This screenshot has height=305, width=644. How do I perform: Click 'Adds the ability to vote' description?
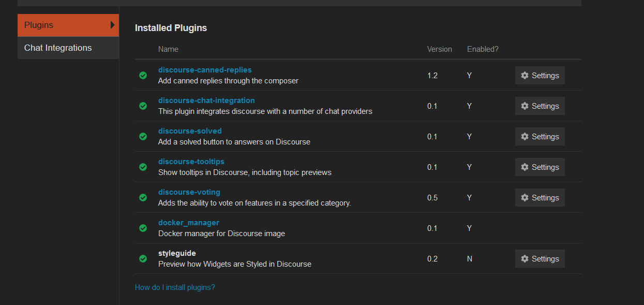point(254,203)
